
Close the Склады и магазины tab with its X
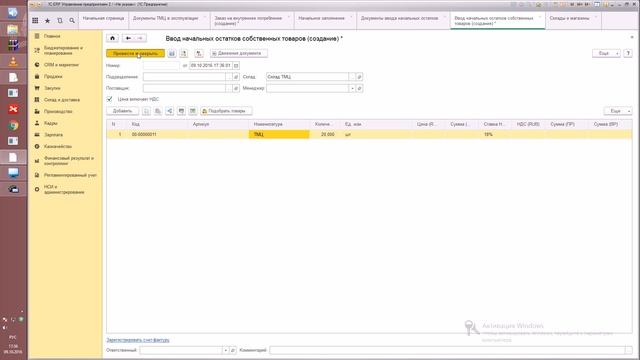[x=596, y=17]
